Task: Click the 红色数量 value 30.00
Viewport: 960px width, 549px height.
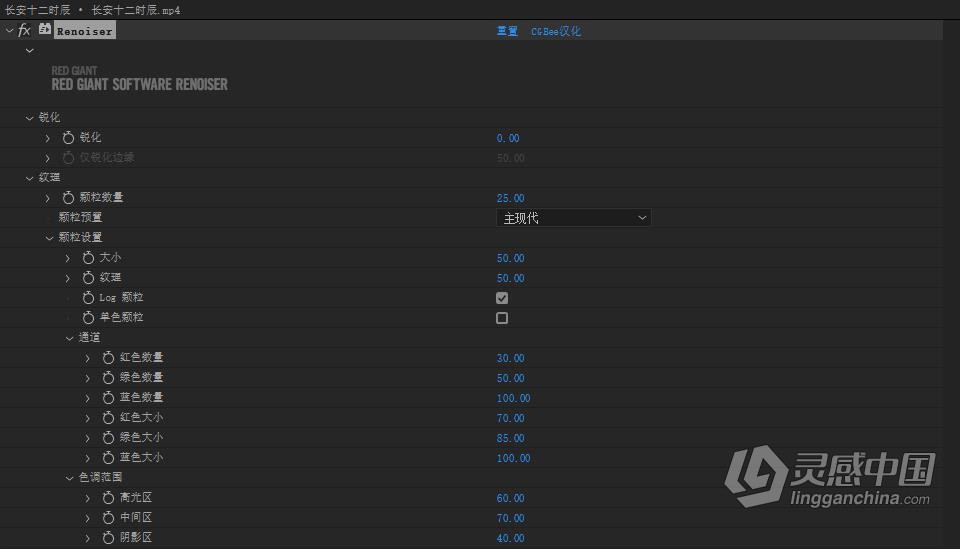Action: click(510, 358)
